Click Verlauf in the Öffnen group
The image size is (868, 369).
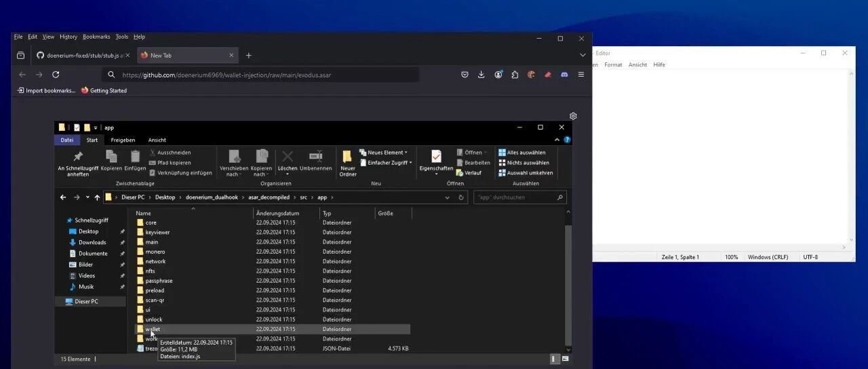469,173
